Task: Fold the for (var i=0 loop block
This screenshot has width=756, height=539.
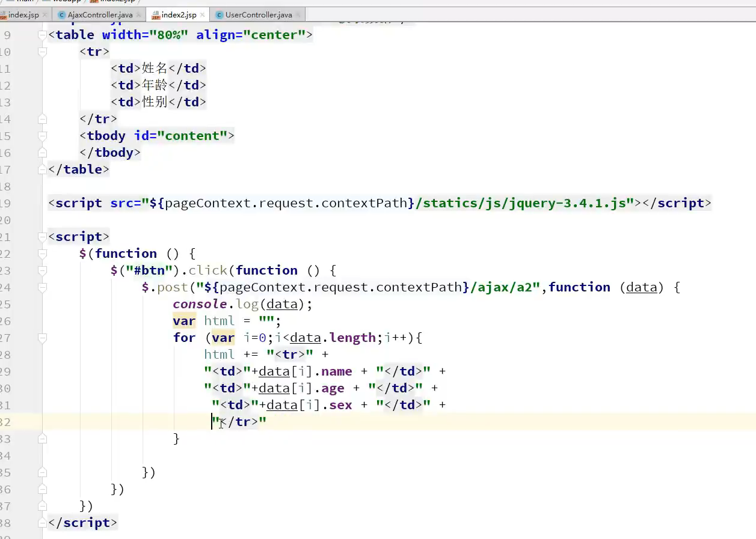Action: tap(42, 338)
